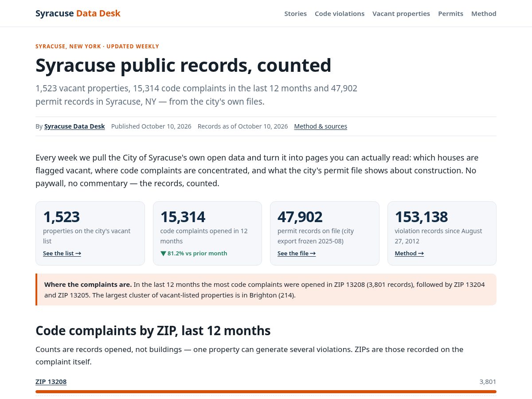
Task: Go to the Stories nav item
Action: point(295,14)
